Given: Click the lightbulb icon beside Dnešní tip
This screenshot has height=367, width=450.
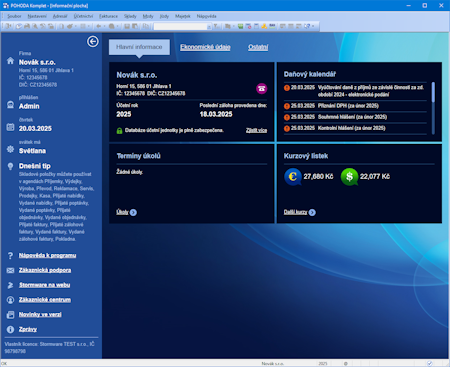Looking at the screenshot, I should point(10,166).
